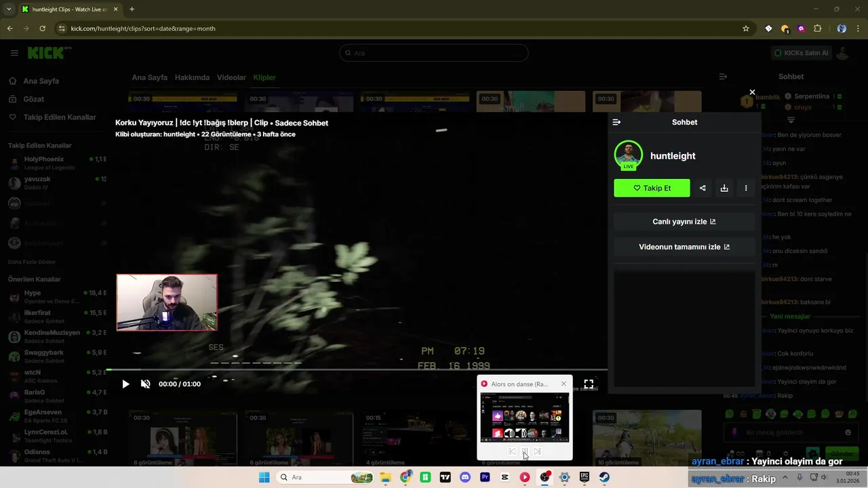The image size is (868, 488).
Task: Open File Explorer from taskbar
Action: [x=385, y=477]
